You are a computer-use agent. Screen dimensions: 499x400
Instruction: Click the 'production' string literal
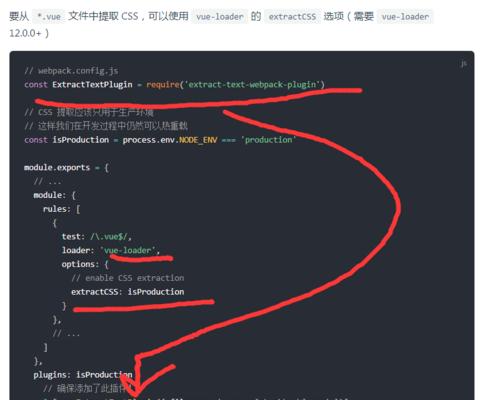tap(269, 140)
